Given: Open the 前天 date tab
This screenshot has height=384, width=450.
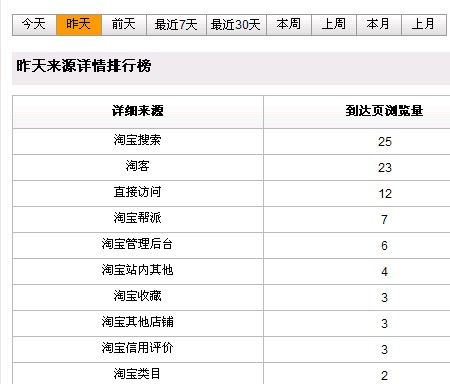Looking at the screenshot, I should click(124, 25).
